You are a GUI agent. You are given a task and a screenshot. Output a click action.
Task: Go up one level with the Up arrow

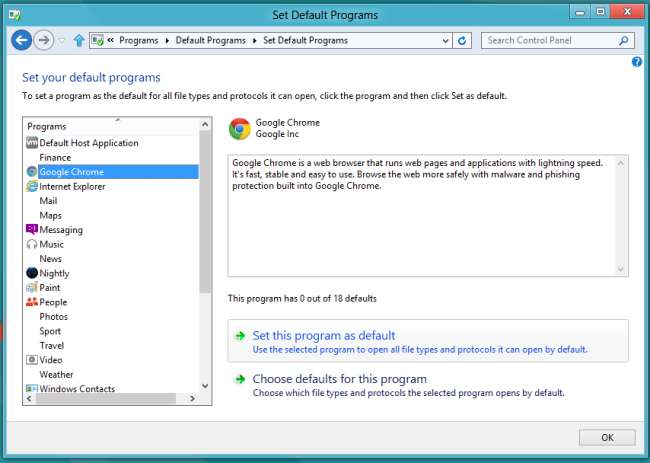pos(79,40)
